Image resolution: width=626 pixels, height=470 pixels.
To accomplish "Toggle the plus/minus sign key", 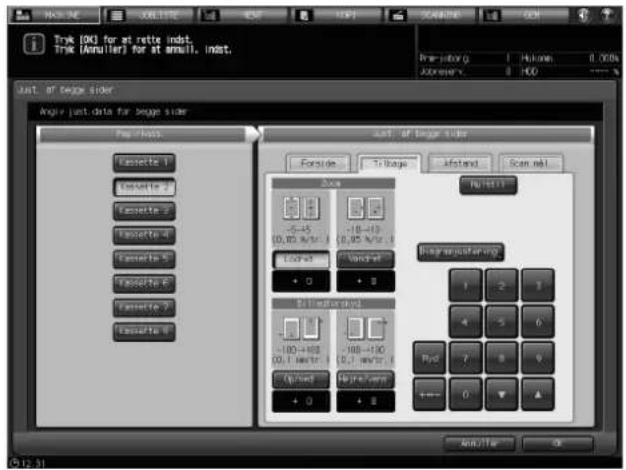I will [x=430, y=395].
